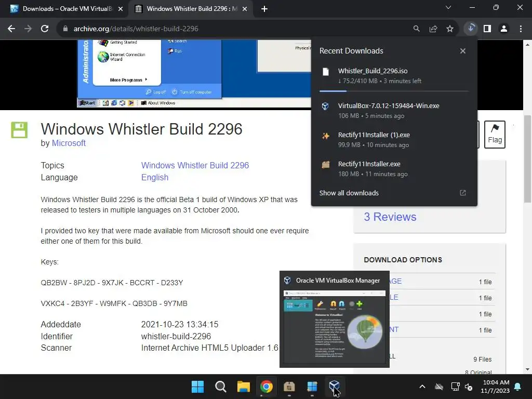Click the VirtualBox file icon in downloads
The width and height of the screenshot is (532, 399).
pos(325,106)
